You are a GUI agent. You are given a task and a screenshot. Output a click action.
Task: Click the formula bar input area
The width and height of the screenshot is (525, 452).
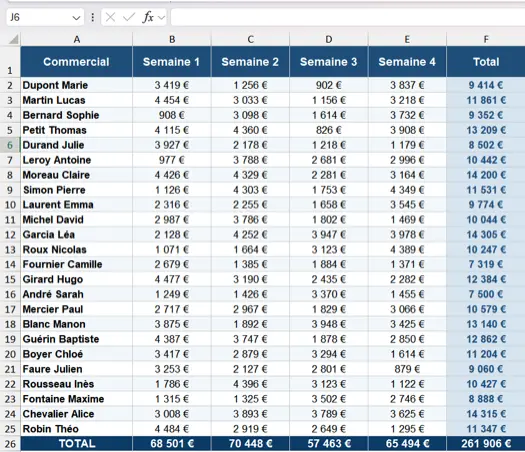348,17
